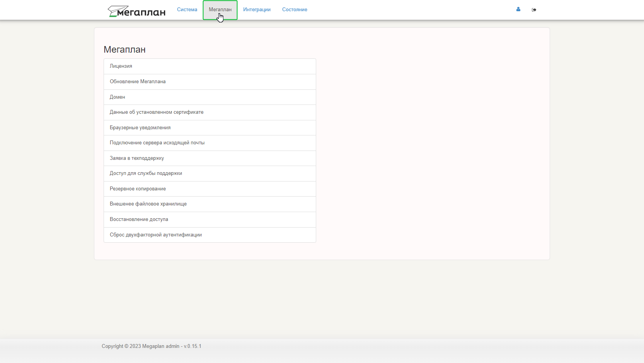Open Сброс двухфакторной аутентификации item
The image size is (644, 363).
(210, 235)
